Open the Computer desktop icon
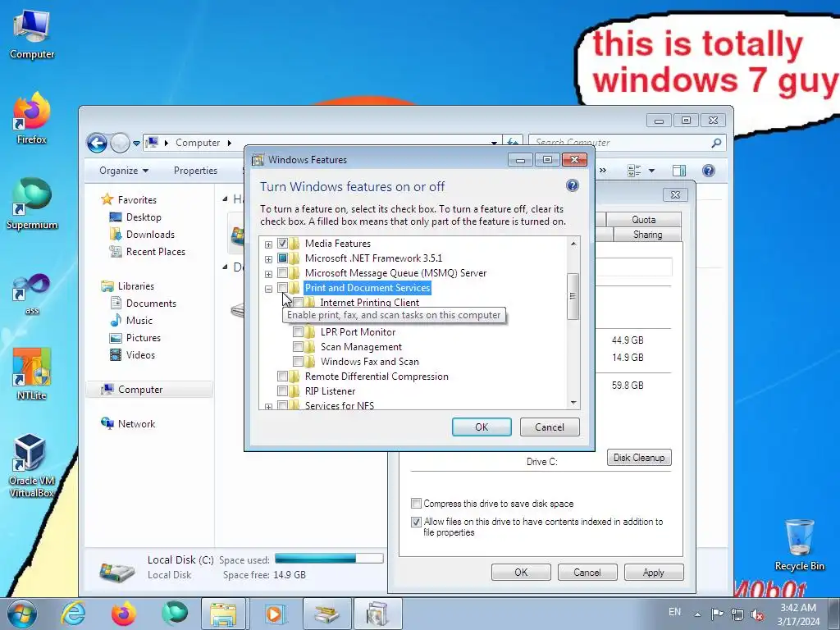Viewport: 840px width, 630px height. click(x=32, y=34)
